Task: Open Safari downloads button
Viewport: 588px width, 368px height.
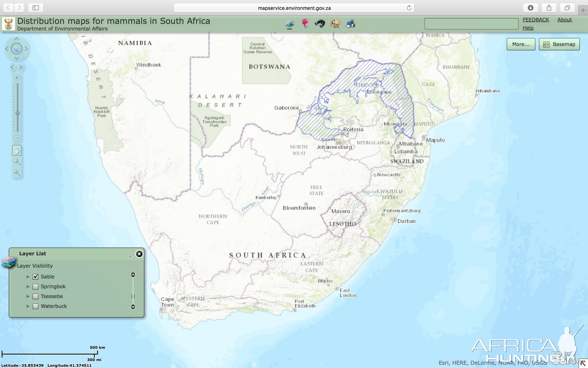Action: [x=530, y=8]
